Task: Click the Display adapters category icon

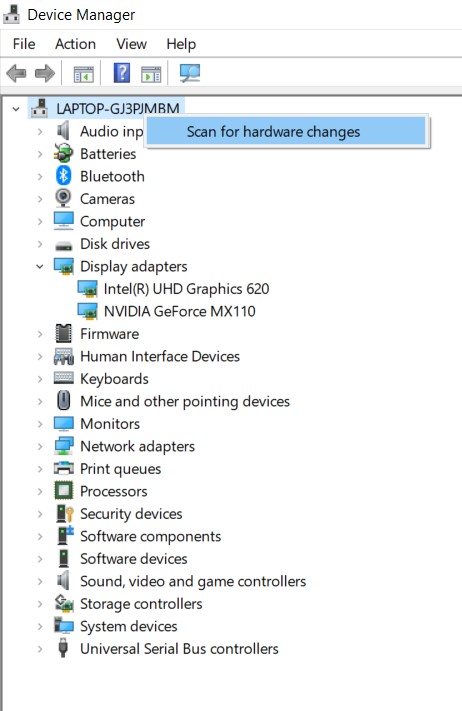Action: click(x=63, y=266)
